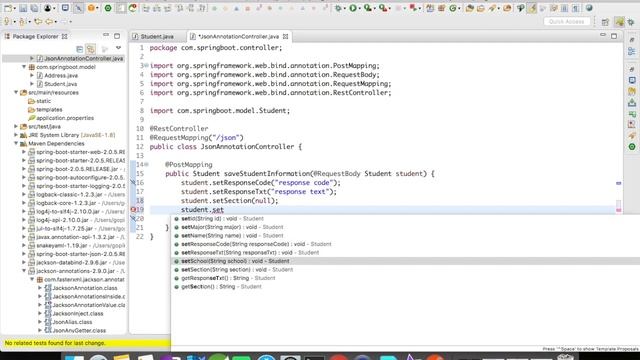The height and width of the screenshot is (360, 640).
Task: Click the Save icon in toolbar
Action: (x=23, y=8)
